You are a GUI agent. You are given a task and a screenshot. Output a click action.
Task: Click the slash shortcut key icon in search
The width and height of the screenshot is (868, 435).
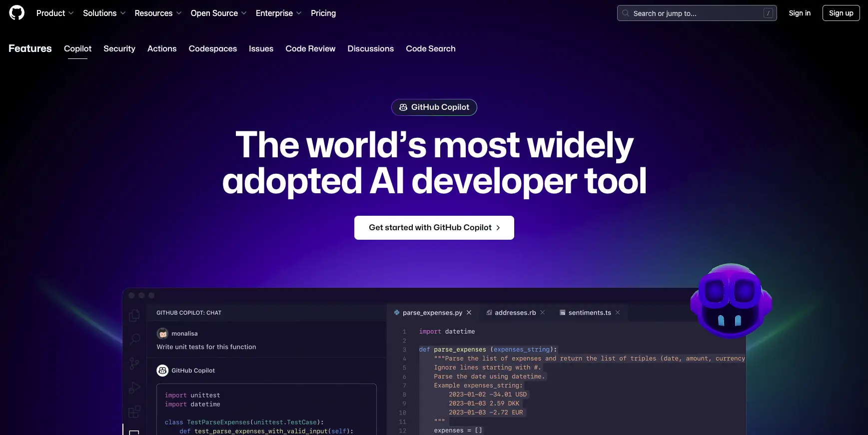pos(769,13)
